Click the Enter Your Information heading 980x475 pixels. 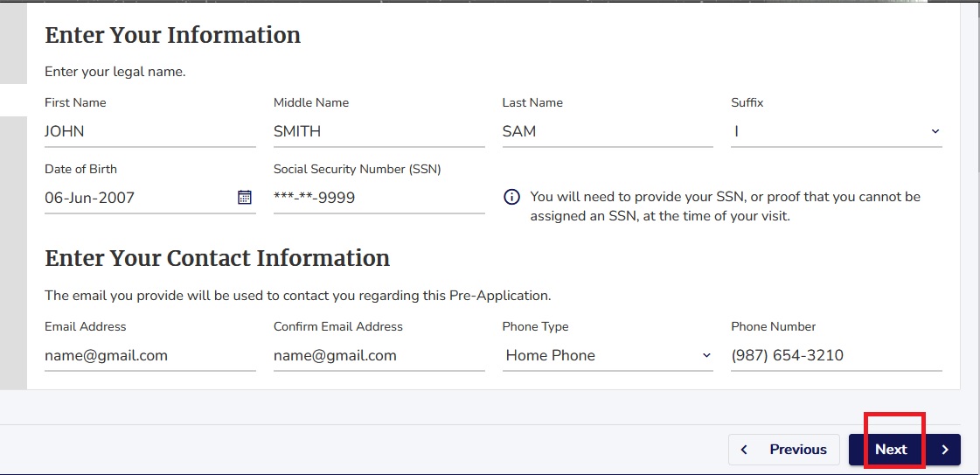172,35
